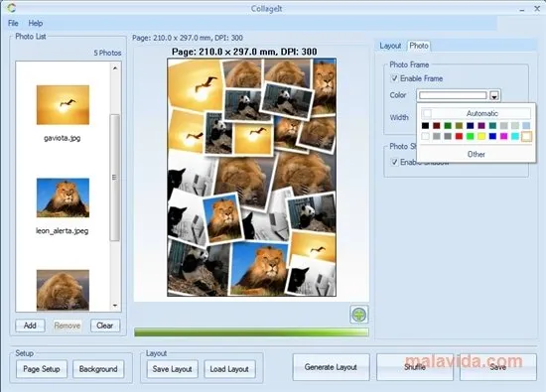Click the Shuffle button
The image size is (546, 392).
415,367
